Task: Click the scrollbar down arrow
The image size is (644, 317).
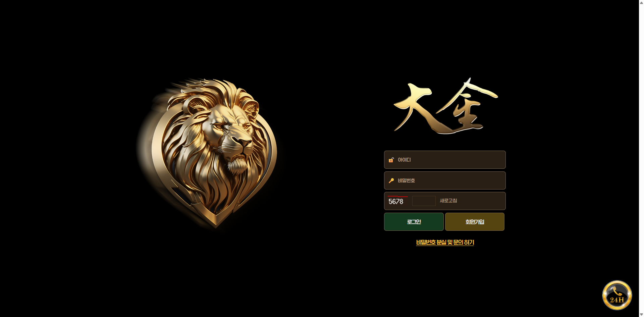Action: click(x=641, y=315)
